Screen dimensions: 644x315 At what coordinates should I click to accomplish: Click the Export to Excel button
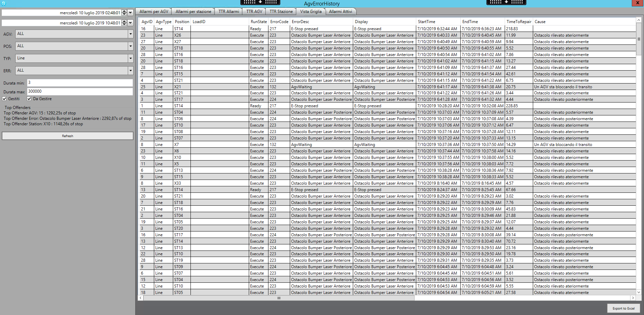pos(623,308)
